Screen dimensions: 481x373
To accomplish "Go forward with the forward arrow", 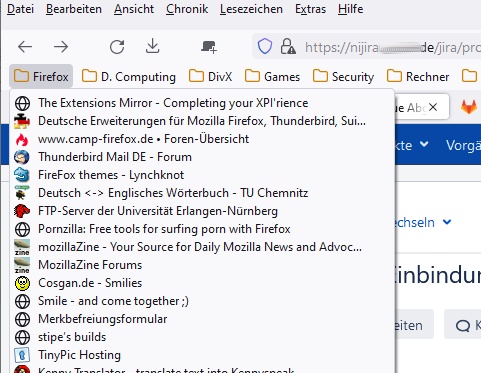I will point(61,47).
